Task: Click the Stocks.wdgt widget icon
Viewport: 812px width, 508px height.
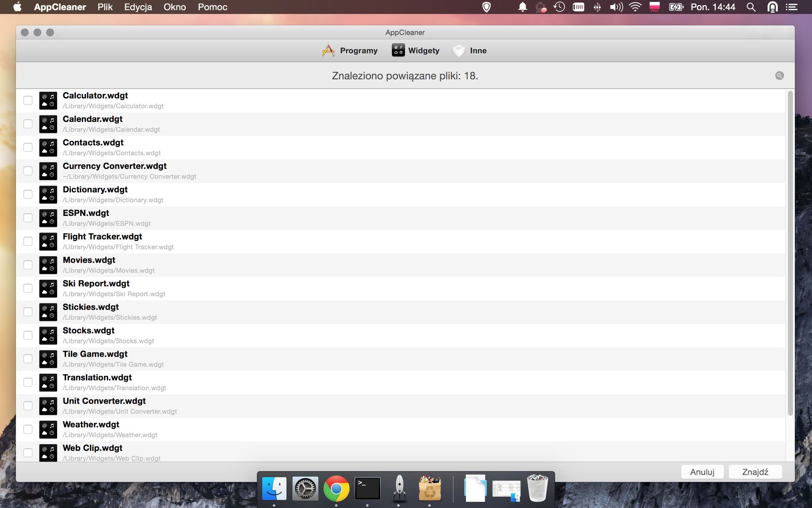Action: [x=48, y=336]
